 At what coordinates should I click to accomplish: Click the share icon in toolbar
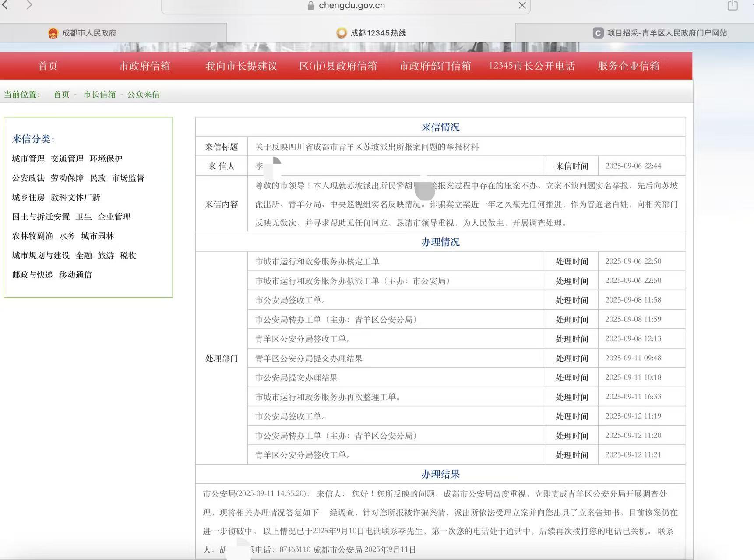(x=733, y=5)
